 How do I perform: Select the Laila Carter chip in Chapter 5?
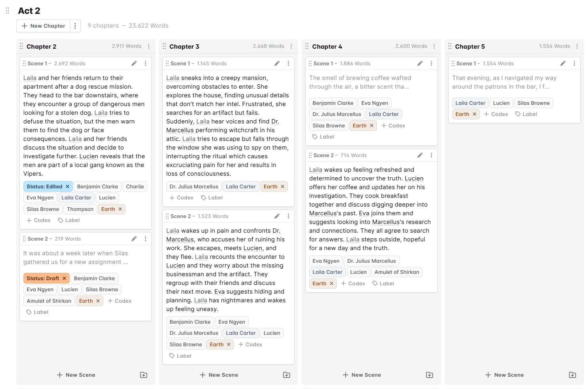pyautogui.click(x=470, y=103)
